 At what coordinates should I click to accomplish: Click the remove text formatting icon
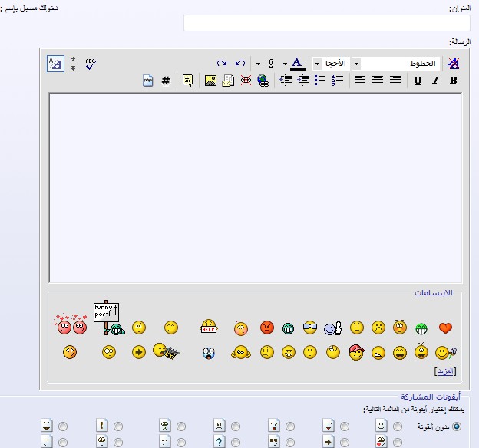(x=453, y=63)
